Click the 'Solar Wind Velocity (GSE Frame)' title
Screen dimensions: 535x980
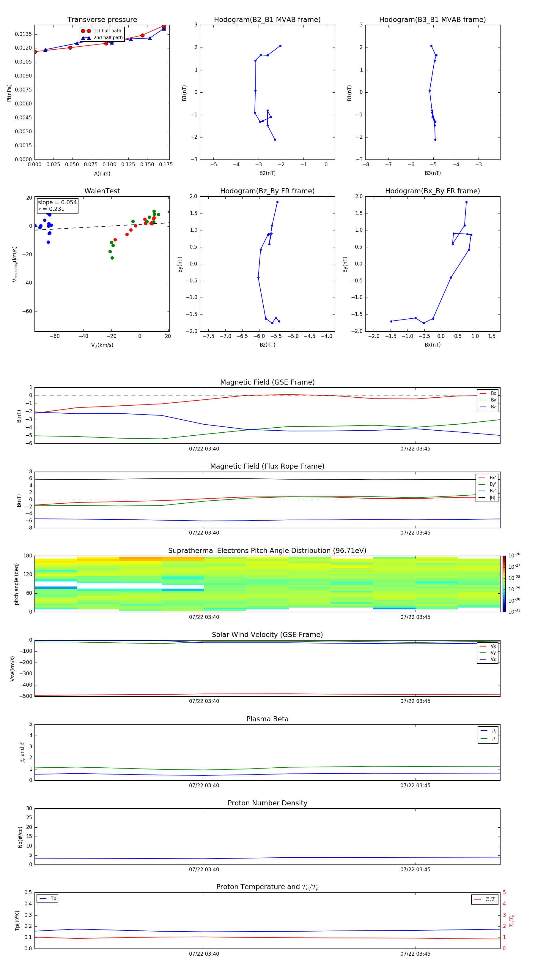(x=267, y=635)
